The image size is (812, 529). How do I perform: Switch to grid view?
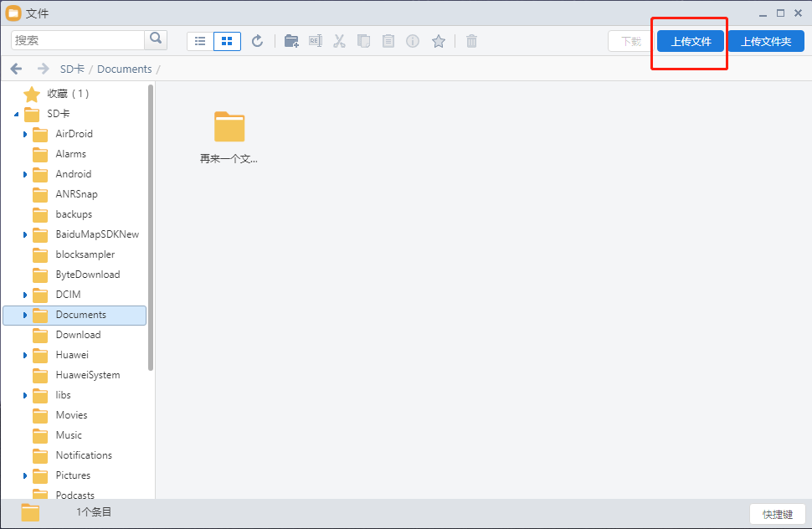coord(227,41)
